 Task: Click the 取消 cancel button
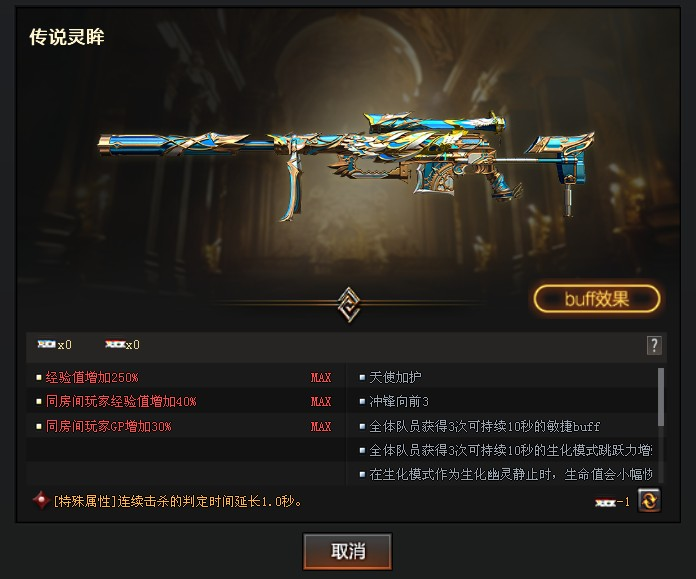(x=348, y=551)
